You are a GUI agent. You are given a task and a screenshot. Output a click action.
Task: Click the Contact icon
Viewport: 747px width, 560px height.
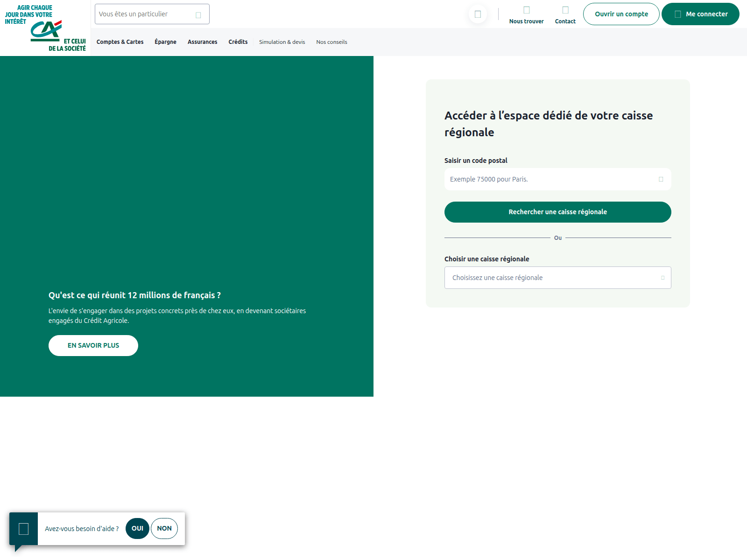[565, 10]
